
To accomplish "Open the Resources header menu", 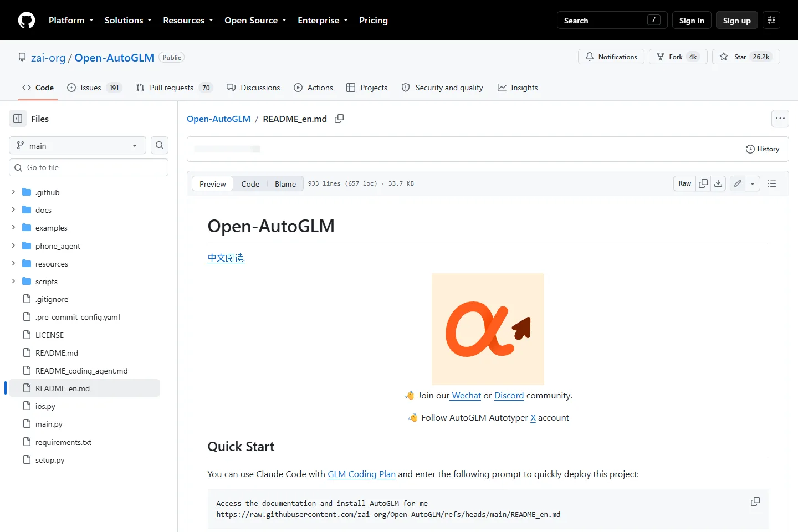I will (188, 20).
